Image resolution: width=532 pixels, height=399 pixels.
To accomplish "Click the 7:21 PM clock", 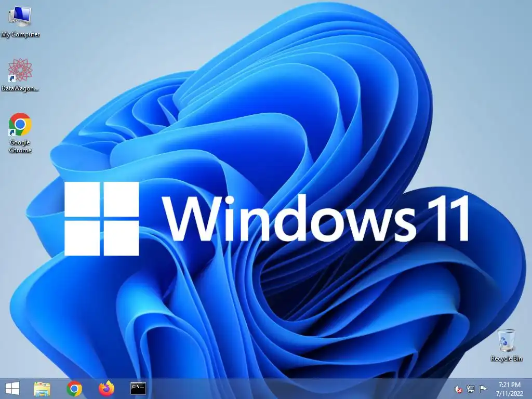I will (509, 385).
